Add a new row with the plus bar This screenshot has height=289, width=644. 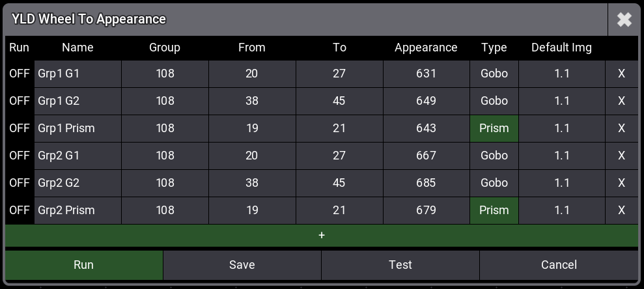(322, 235)
